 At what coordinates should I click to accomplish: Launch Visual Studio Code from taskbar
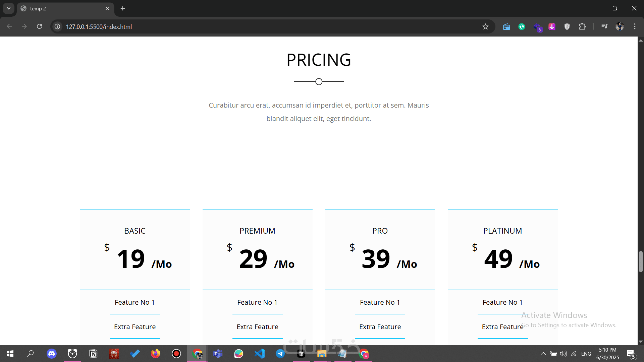(x=260, y=354)
